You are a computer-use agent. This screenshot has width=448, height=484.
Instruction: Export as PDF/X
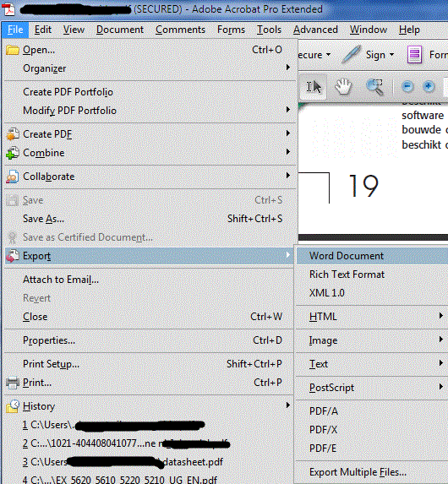[x=372, y=430]
